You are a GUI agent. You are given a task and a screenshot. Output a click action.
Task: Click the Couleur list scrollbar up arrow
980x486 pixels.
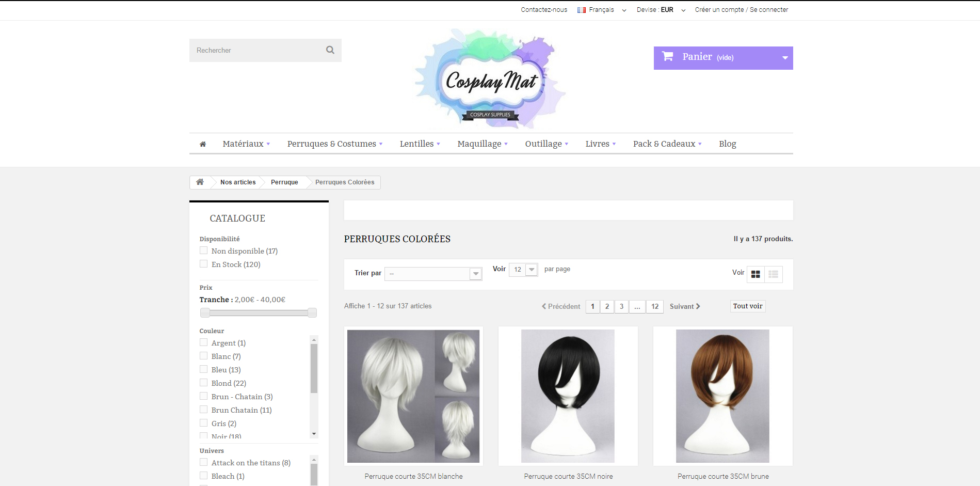[314, 340]
